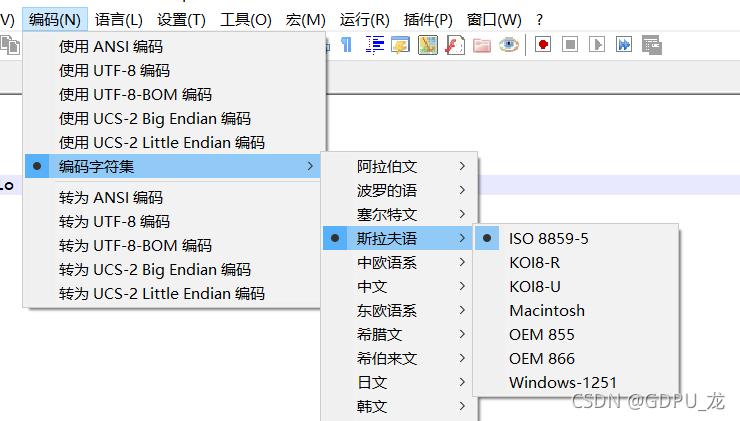Close the 编码(N) menu in the menu bar
Image resolution: width=740 pixels, height=421 pixels.
point(55,20)
